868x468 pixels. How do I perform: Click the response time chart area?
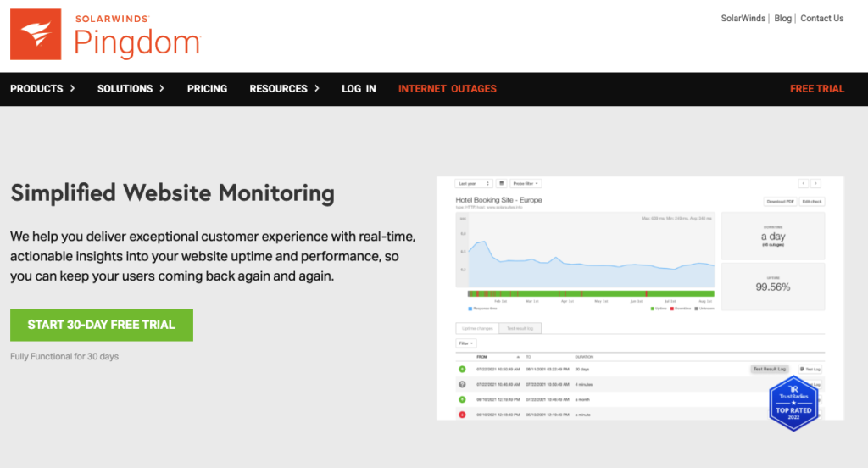pos(585,250)
